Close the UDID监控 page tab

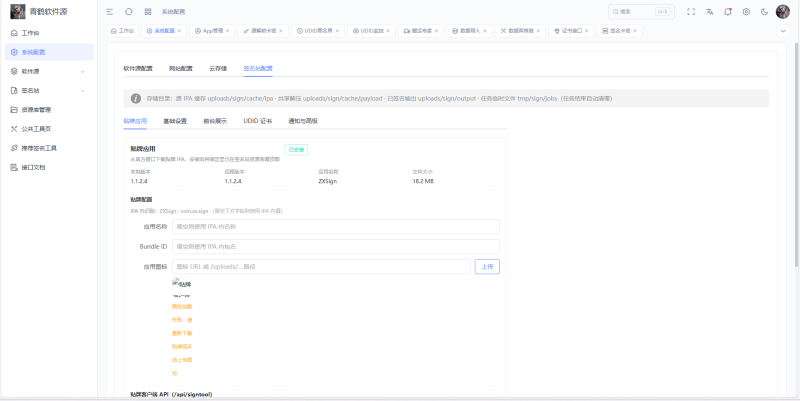(x=388, y=31)
